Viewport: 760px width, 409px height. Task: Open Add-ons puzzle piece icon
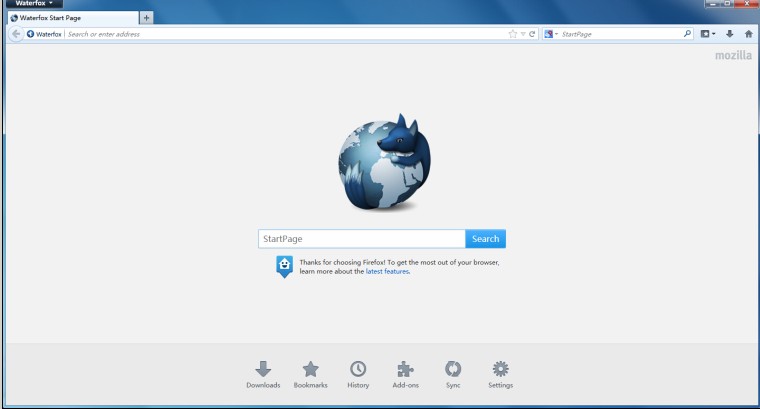click(x=406, y=375)
